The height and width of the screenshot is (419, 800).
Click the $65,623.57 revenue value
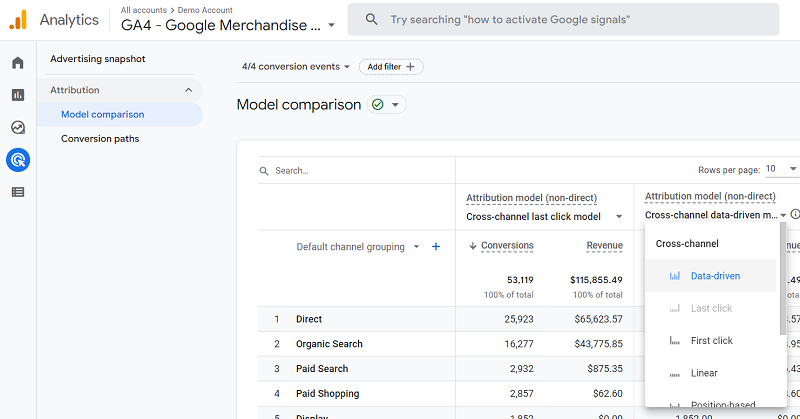pos(598,319)
